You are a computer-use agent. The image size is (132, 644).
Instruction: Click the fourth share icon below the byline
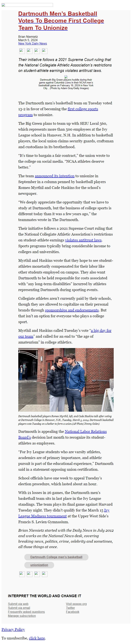click(x=45, y=51)
